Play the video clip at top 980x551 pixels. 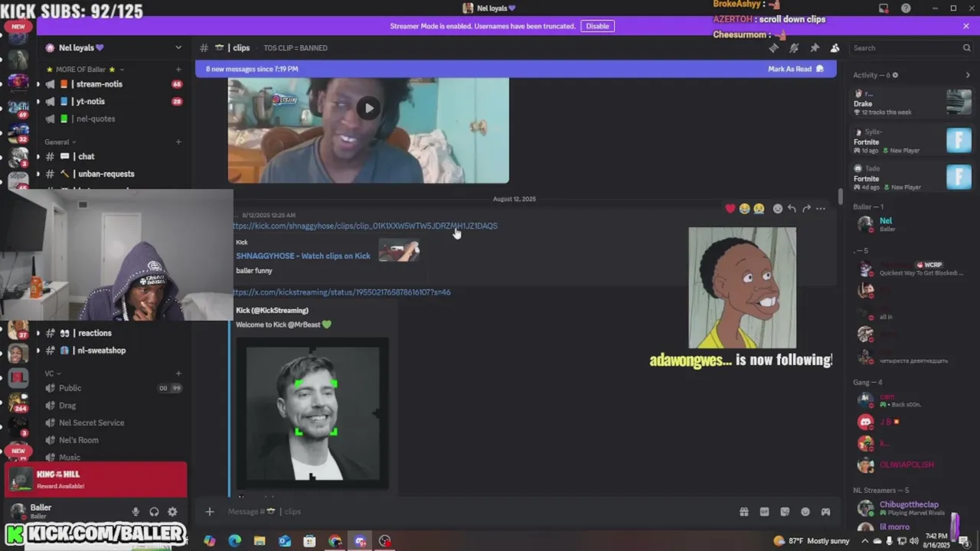point(368,108)
